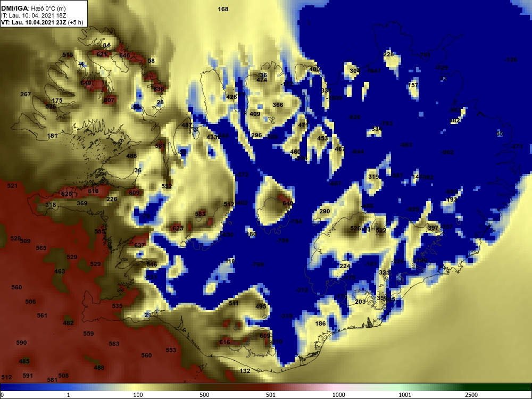The image size is (532, 399).
Task: Click the map value '487'
Action: (x=187, y=125)
